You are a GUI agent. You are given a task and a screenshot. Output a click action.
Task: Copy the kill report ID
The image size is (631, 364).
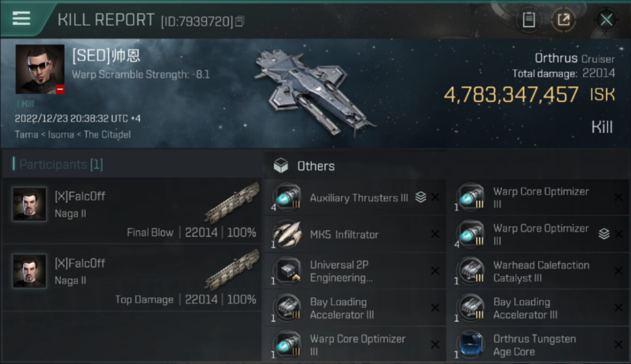coord(240,21)
